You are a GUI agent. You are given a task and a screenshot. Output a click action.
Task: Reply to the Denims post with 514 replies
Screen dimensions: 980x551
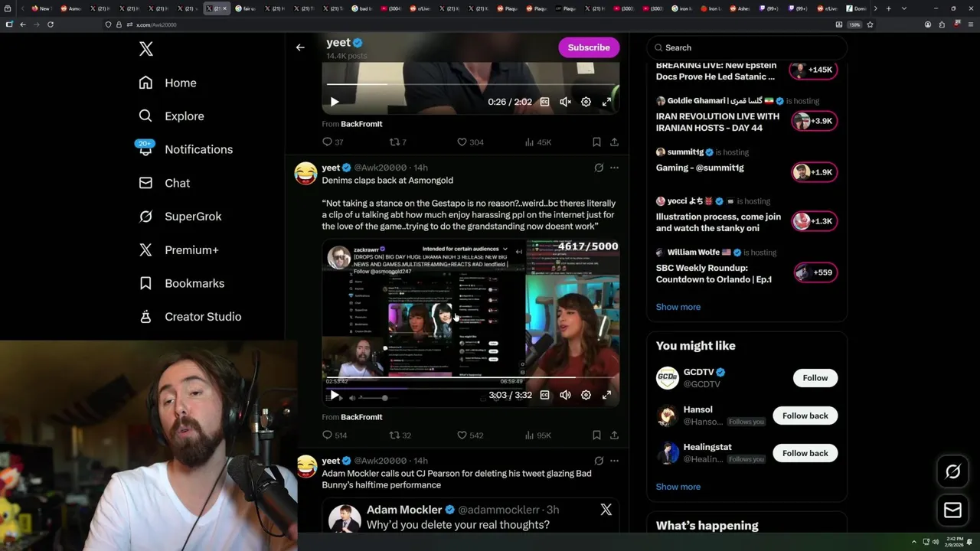pyautogui.click(x=335, y=435)
